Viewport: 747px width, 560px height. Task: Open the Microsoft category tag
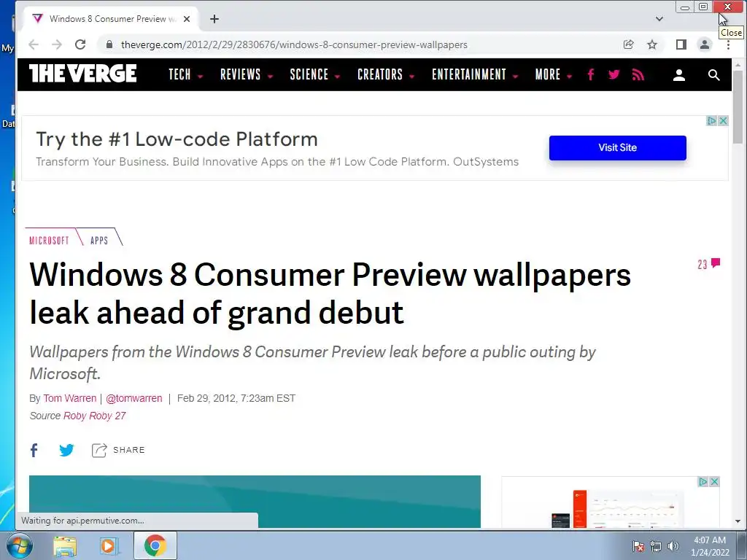coord(49,241)
